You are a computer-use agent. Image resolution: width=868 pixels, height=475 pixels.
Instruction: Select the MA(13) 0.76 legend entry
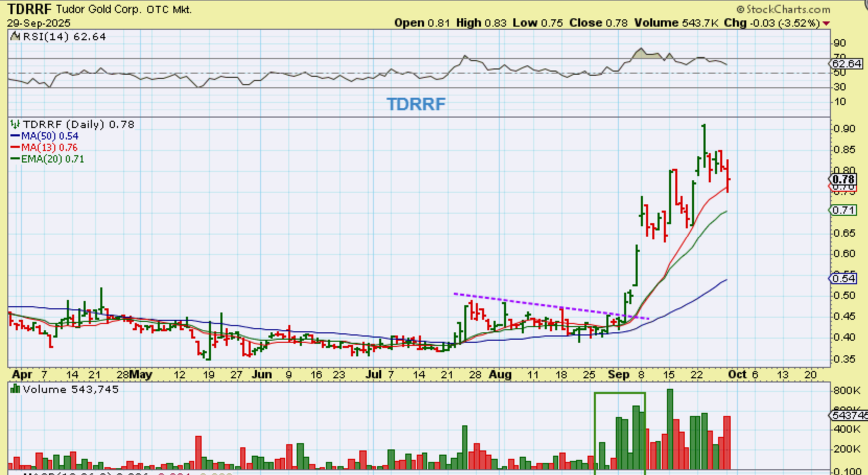pyautogui.click(x=44, y=147)
